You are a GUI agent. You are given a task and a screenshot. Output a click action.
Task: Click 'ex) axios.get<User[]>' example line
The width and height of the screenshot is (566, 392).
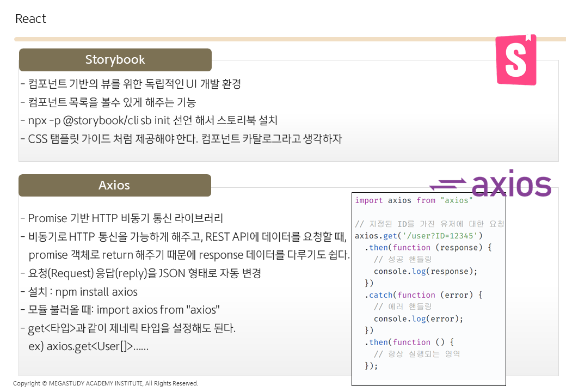pos(88,346)
